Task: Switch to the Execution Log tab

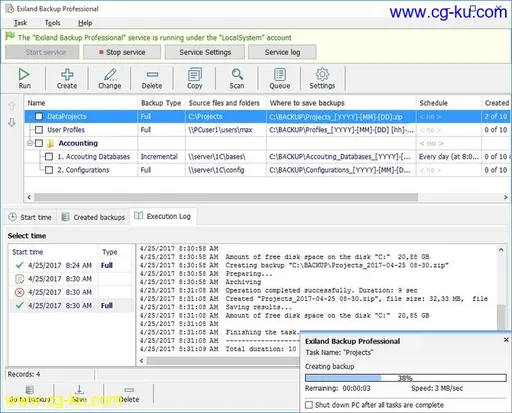Action: pyautogui.click(x=163, y=216)
